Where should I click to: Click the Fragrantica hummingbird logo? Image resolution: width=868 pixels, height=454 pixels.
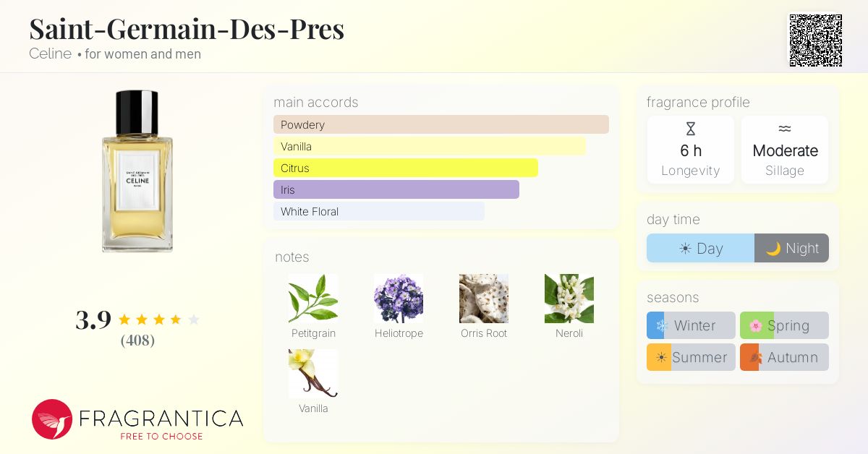point(52,419)
